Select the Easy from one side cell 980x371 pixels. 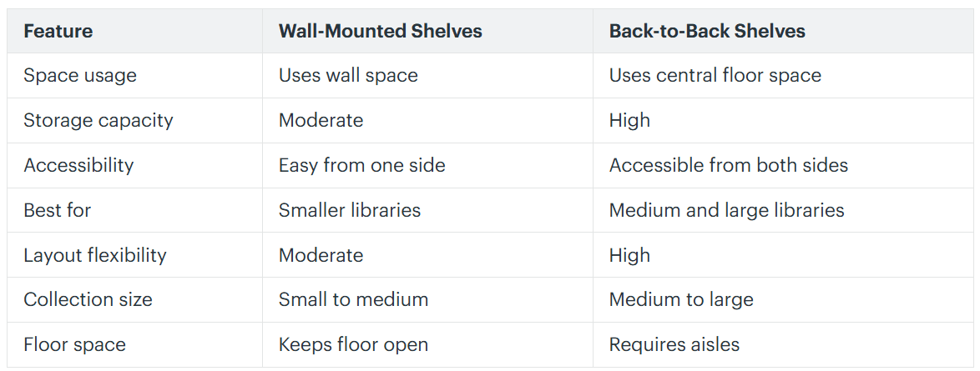[362, 165]
